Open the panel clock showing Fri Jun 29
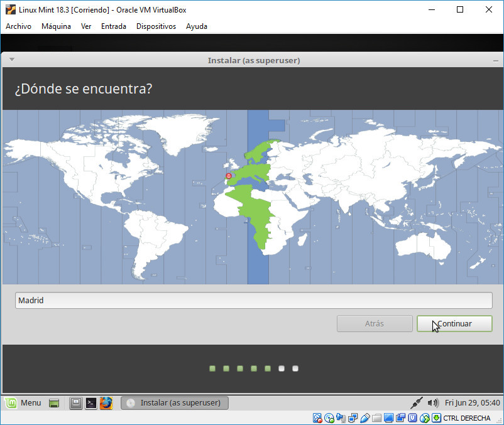Screen dimensions: 504x425 (472, 403)
